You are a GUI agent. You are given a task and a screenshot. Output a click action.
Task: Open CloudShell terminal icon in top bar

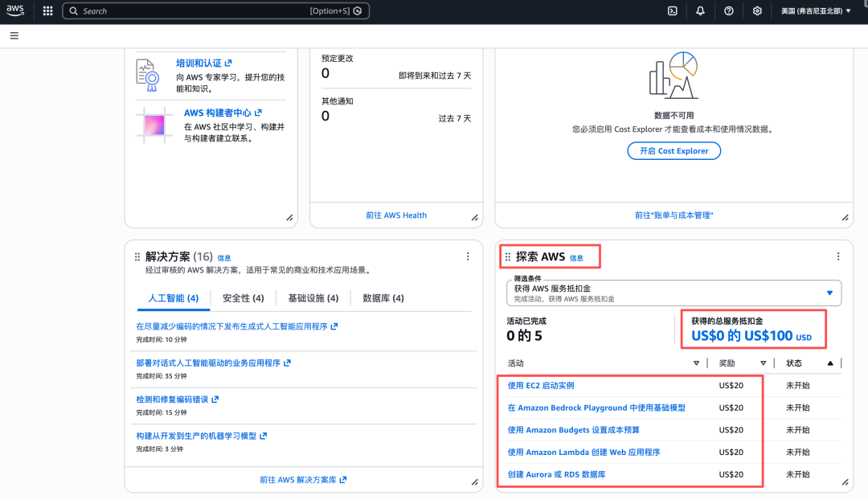point(672,11)
